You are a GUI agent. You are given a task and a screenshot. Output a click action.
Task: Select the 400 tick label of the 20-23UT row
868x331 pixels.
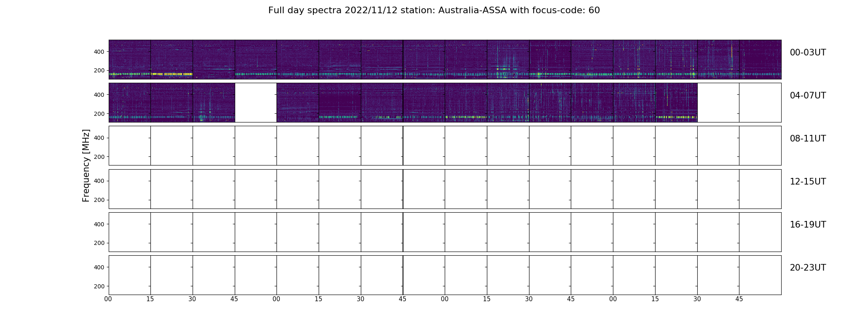[99, 267]
